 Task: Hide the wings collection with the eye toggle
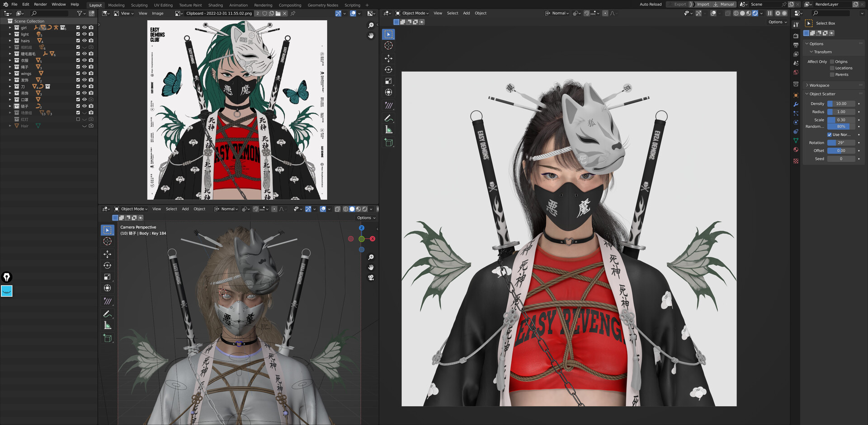pos(84,73)
